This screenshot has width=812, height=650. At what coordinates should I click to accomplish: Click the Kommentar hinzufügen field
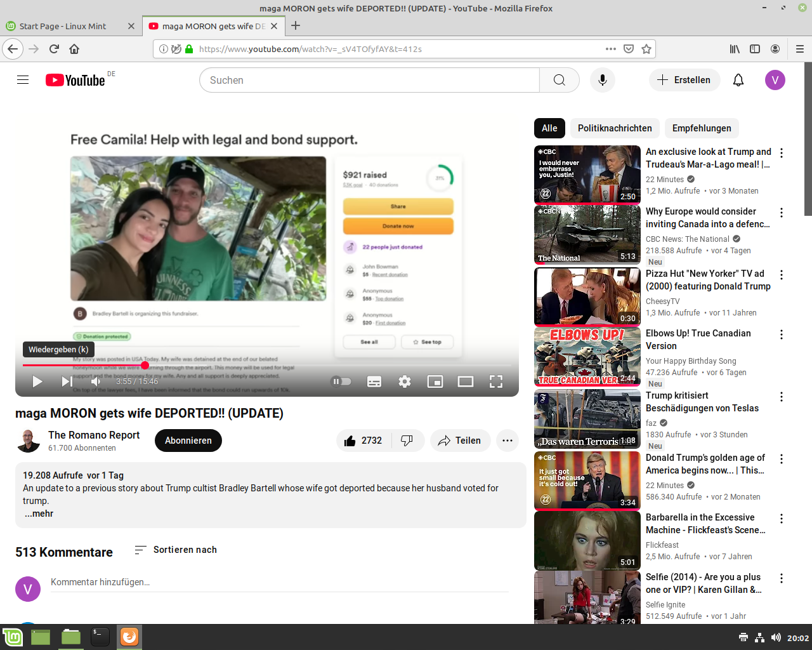click(280, 582)
